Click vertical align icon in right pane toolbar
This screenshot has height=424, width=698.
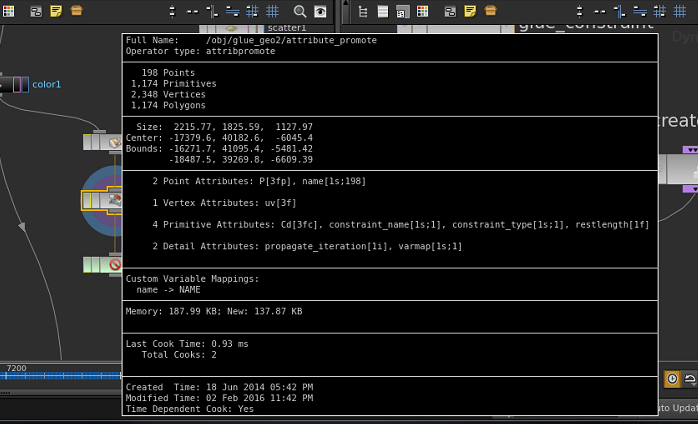pos(619,11)
